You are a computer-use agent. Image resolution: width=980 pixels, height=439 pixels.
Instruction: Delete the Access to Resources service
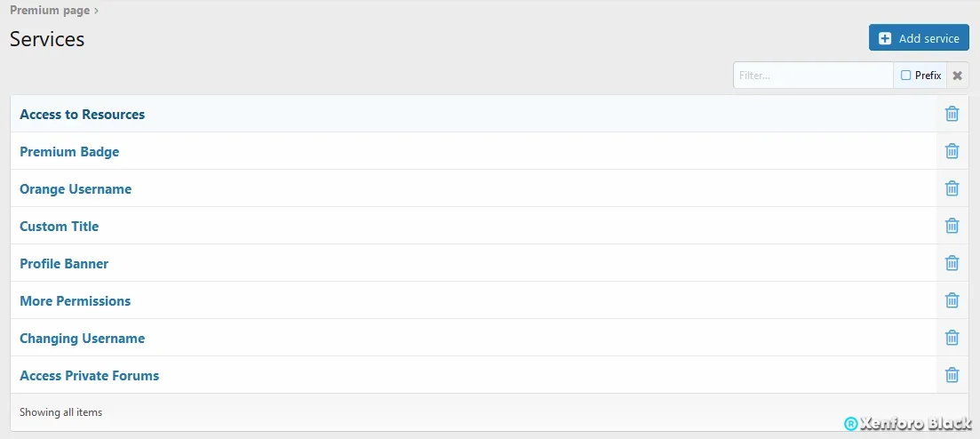952,114
